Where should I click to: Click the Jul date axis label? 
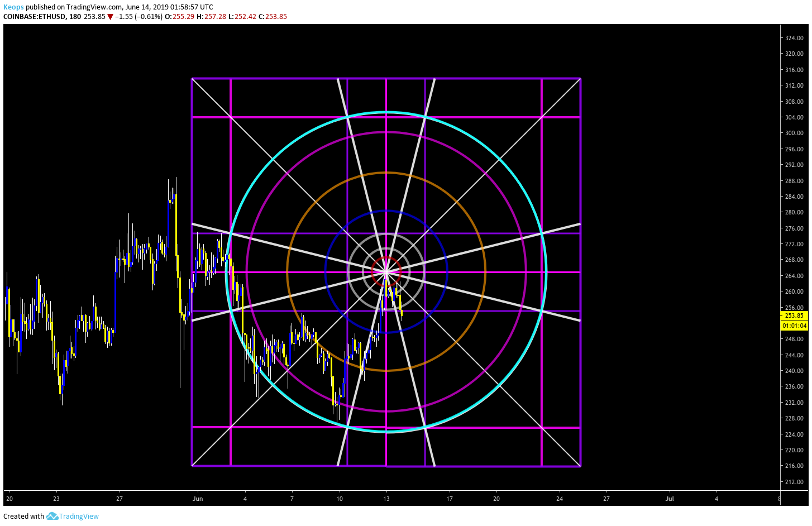click(670, 499)
